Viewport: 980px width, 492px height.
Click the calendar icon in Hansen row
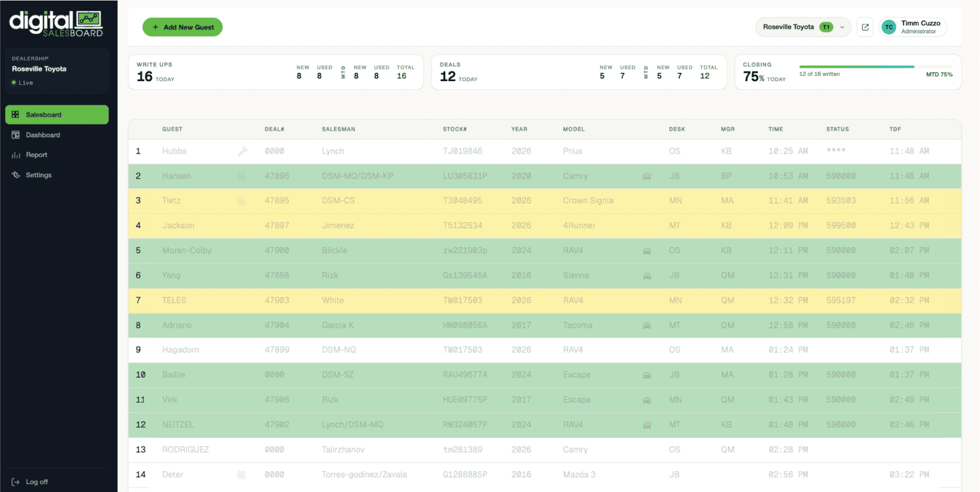241,176
